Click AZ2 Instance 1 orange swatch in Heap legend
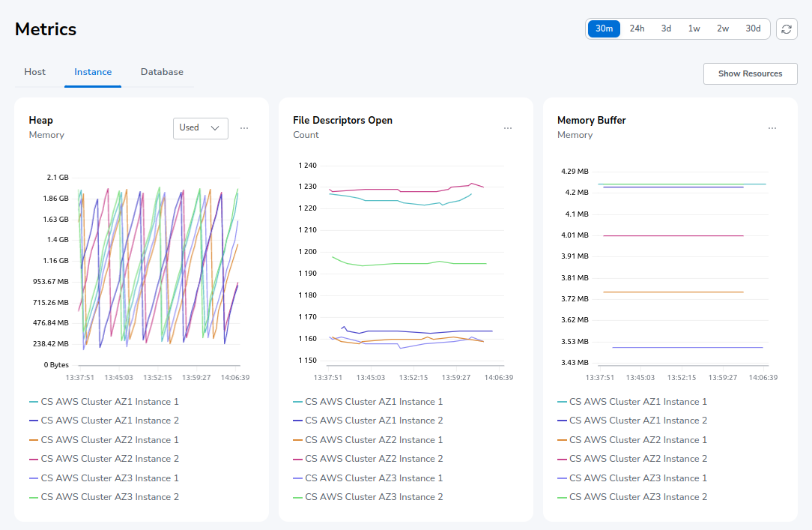The image size is (812, 530). [x=34, y=440]
